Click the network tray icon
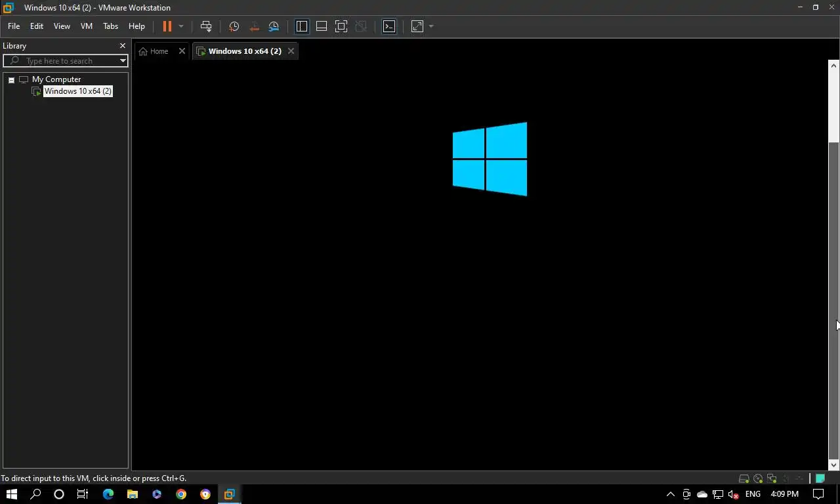The width and height of the screenshot is (840, 504). [718, 494]
